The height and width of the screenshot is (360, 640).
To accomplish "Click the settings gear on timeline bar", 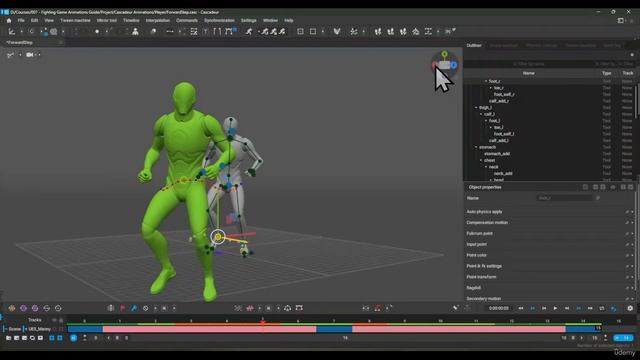I will point(630,308).
